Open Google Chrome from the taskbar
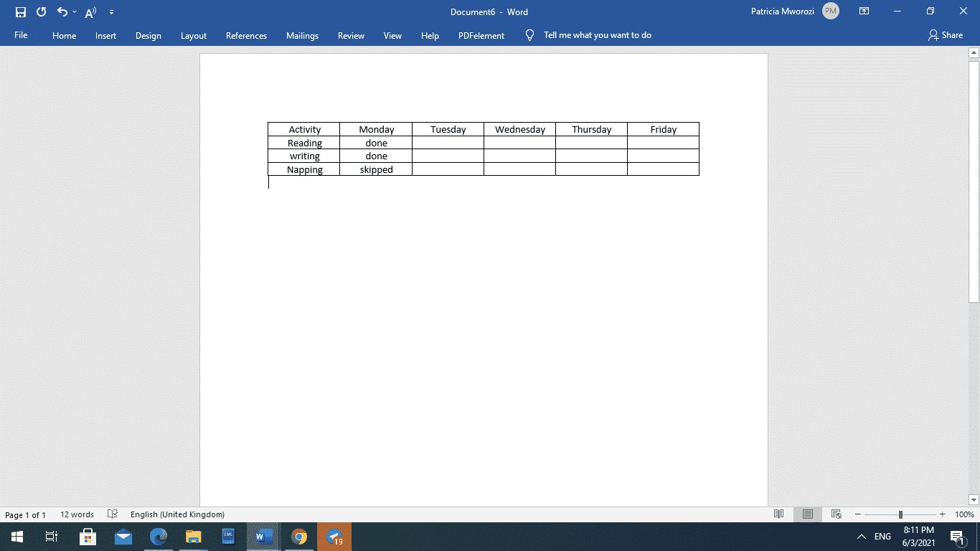The image size is (980, 551). click(x=299, y=537)
